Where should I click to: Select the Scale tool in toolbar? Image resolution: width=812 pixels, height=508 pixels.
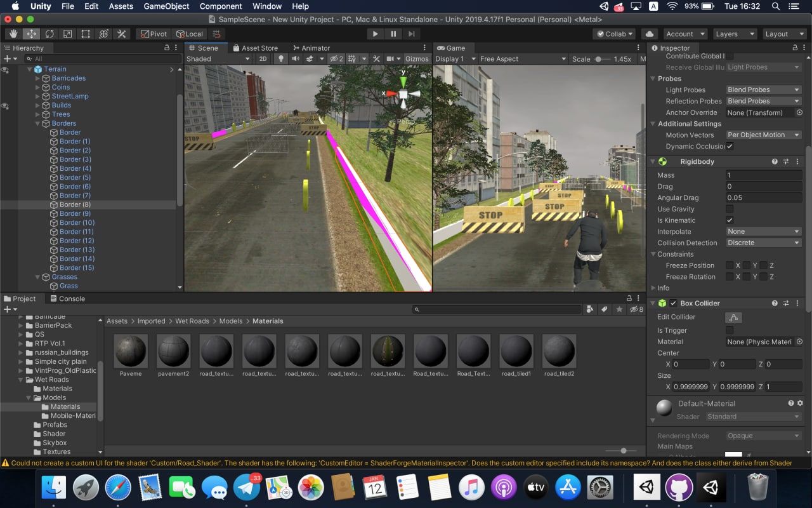coord(67,34)
